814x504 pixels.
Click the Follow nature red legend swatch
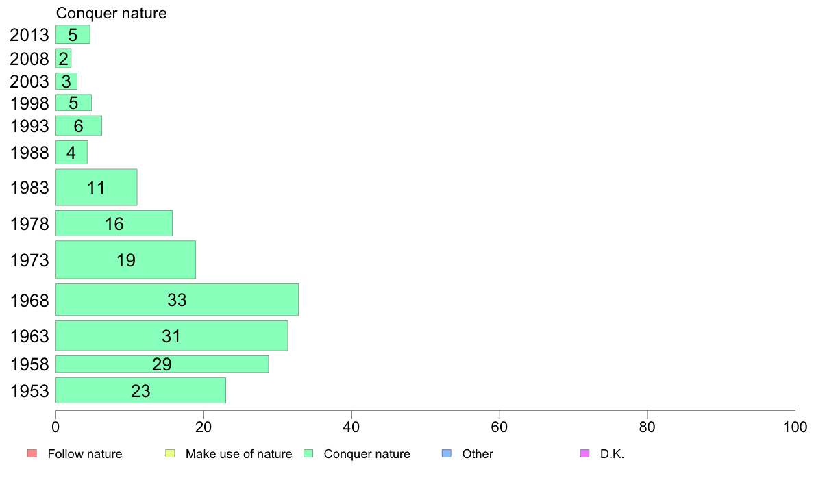pos(32,453)
